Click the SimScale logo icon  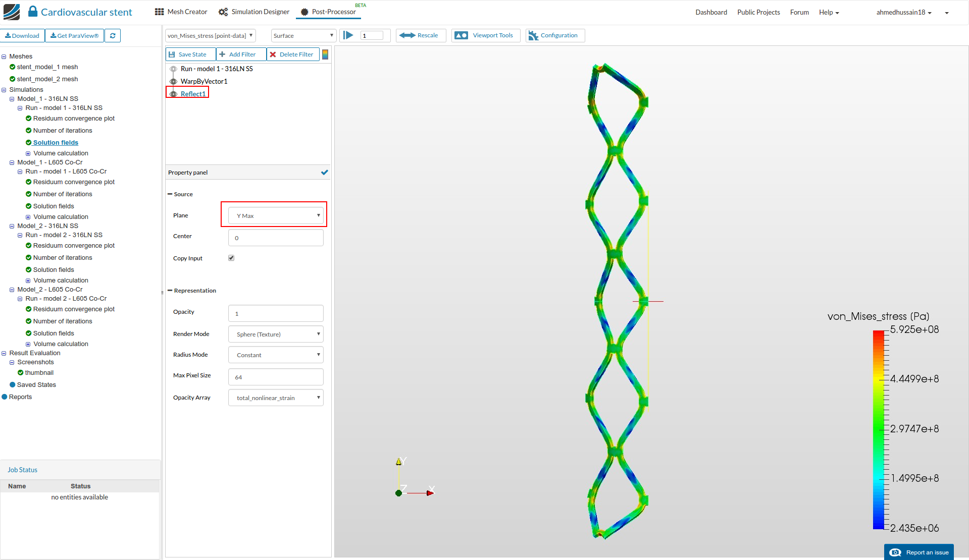pyautogui.click(x=12, y=12)
